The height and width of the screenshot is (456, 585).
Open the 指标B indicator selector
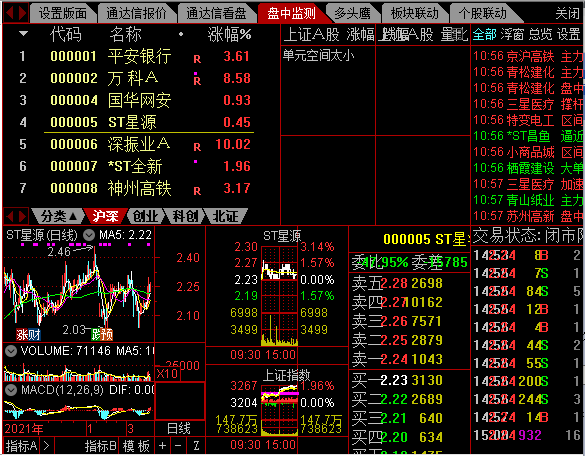click(100, 446)
